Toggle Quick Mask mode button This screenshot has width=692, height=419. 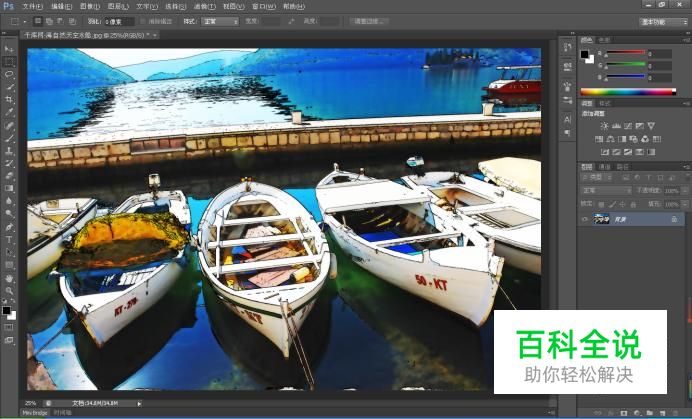[x=9, y=327]
